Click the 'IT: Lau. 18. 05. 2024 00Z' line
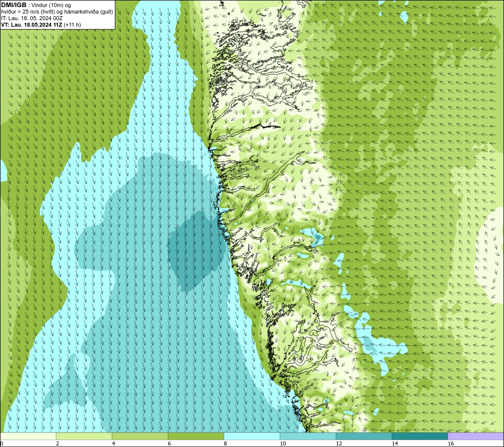The image size is (504, 447). tap(32, 18)
